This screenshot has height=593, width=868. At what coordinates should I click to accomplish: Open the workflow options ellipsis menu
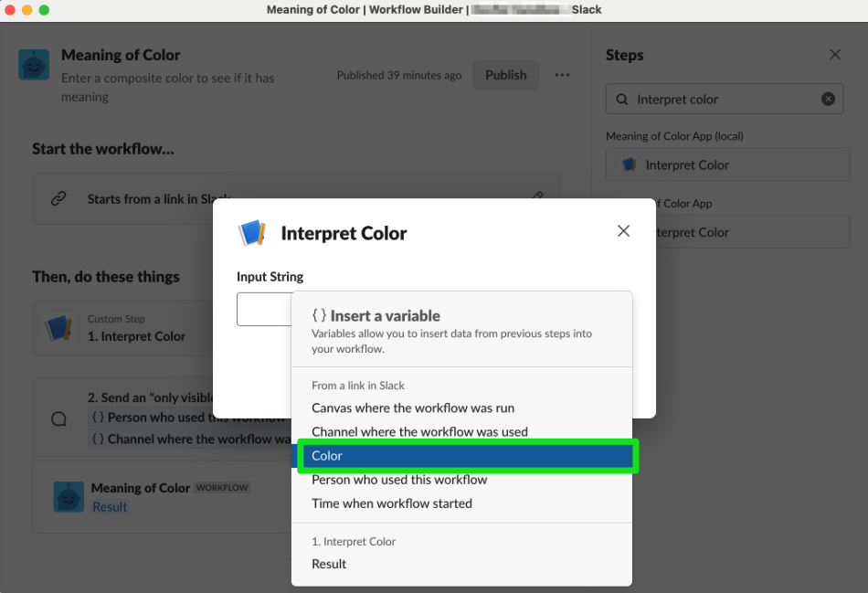(562, 74)
